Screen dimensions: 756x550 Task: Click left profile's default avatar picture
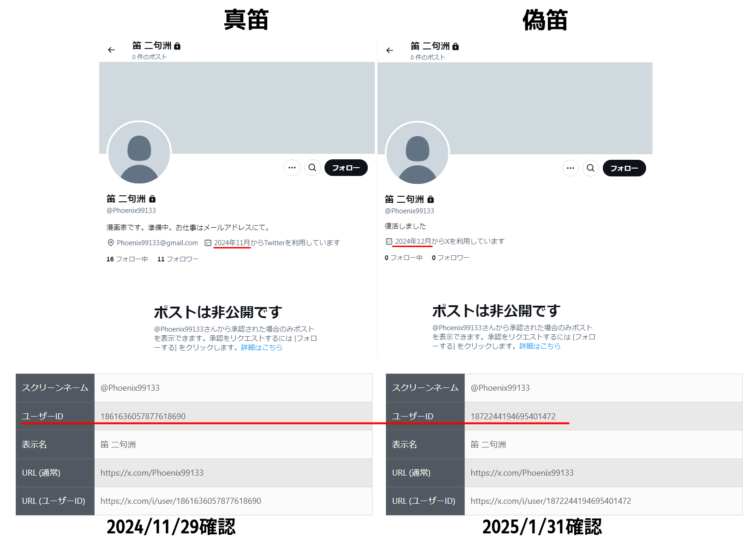[x=139, y=153]
